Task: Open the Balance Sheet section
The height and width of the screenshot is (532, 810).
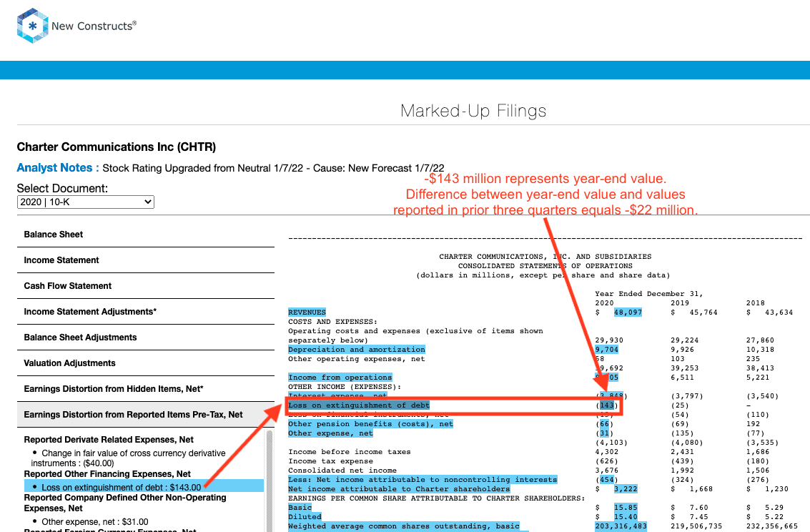Action: tap(146, 235)
